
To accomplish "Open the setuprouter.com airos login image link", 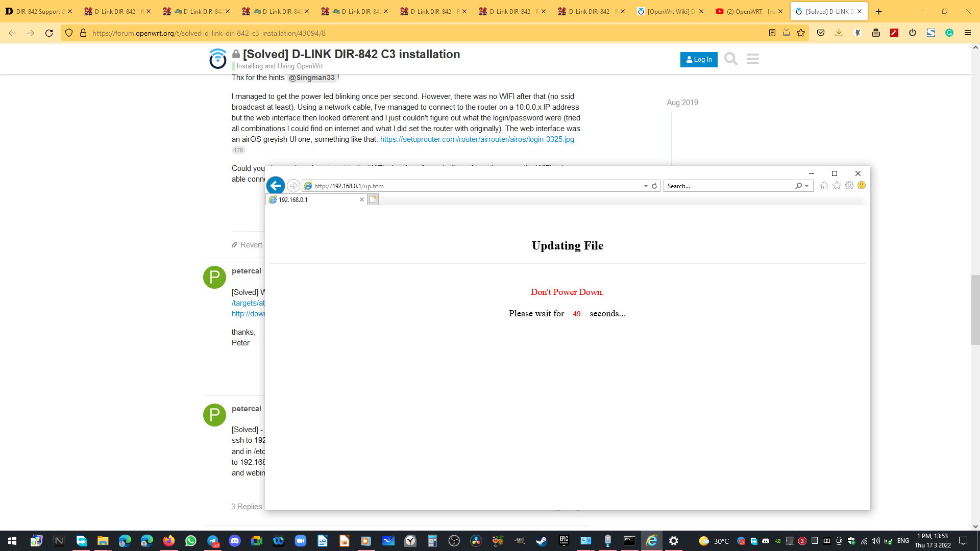I will pyautogui.click(x=477, y=139).
